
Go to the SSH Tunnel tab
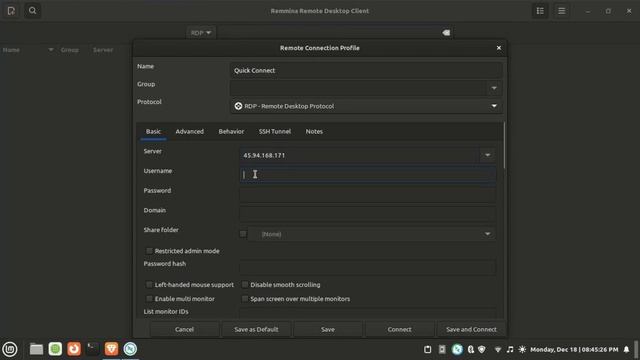275,131
